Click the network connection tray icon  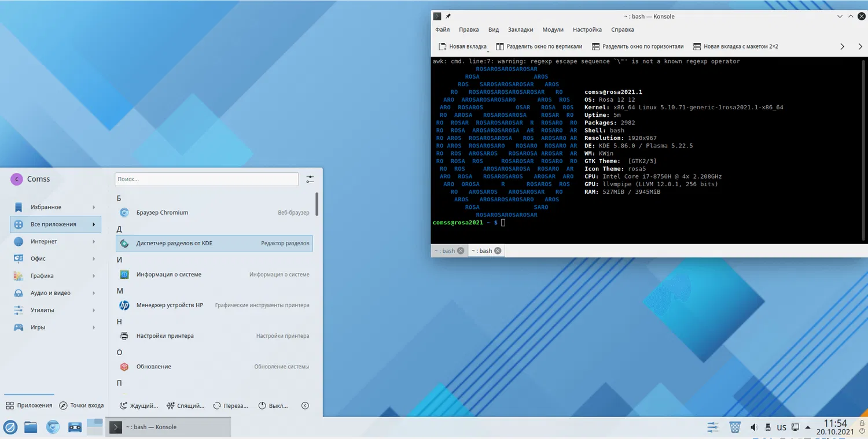tap(796, 427)
